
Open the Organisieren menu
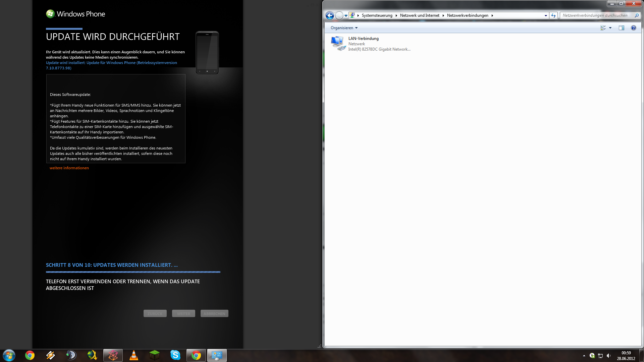tap(344, 28)
